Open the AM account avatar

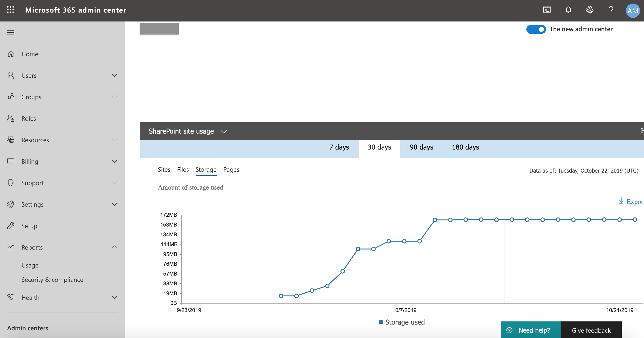tap(633, 11)
